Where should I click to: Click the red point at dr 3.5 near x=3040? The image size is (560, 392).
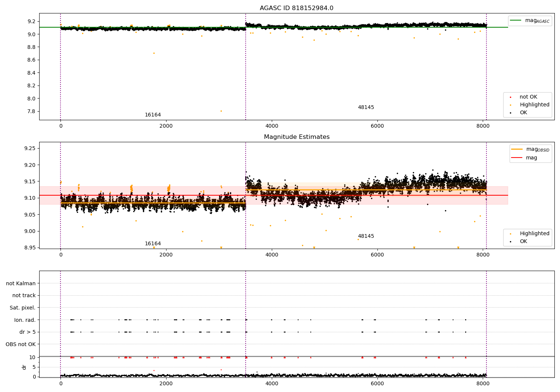tap(221, 370)
